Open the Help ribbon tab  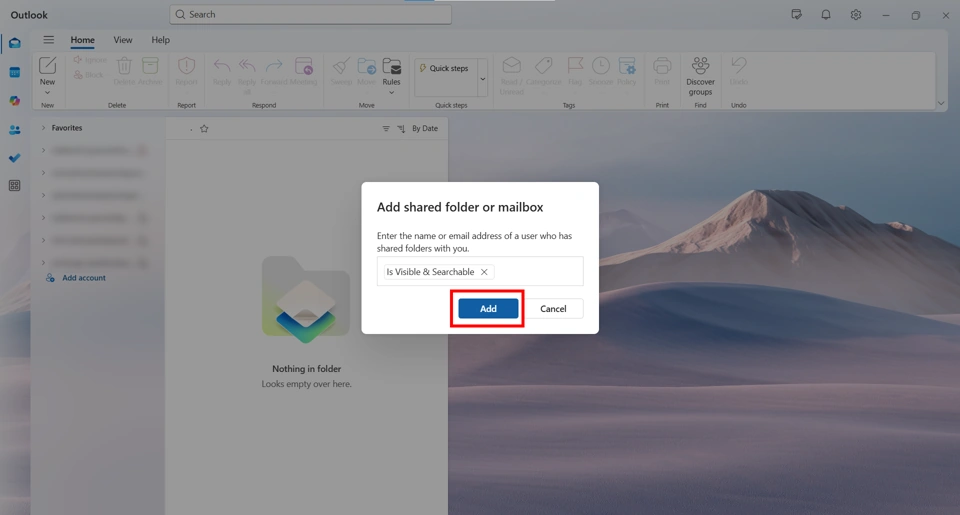(160, 40)
